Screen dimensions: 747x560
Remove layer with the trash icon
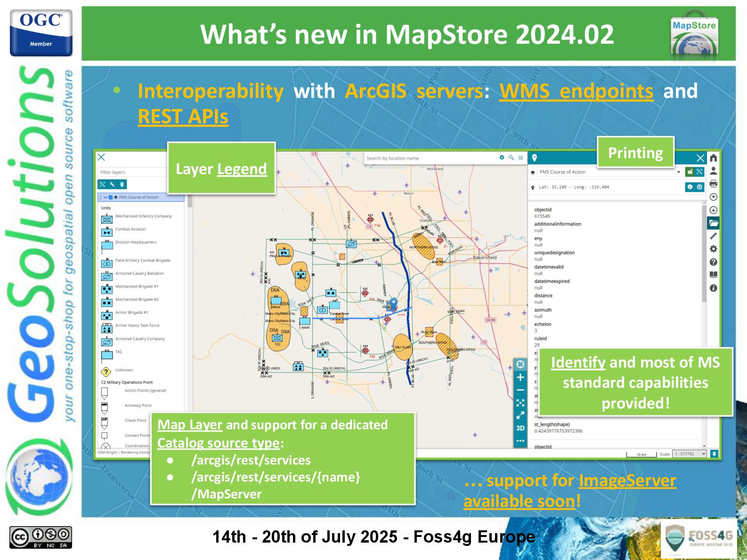(122, 184)
